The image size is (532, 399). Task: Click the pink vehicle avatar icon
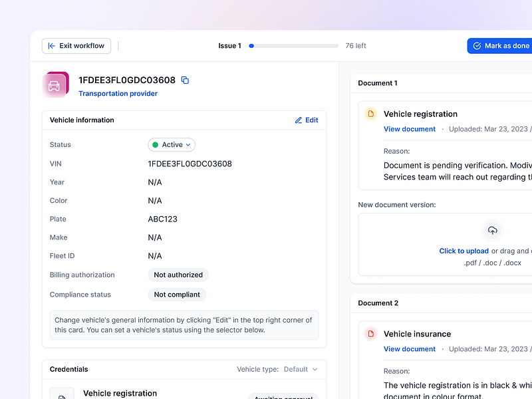click(56, 84)
